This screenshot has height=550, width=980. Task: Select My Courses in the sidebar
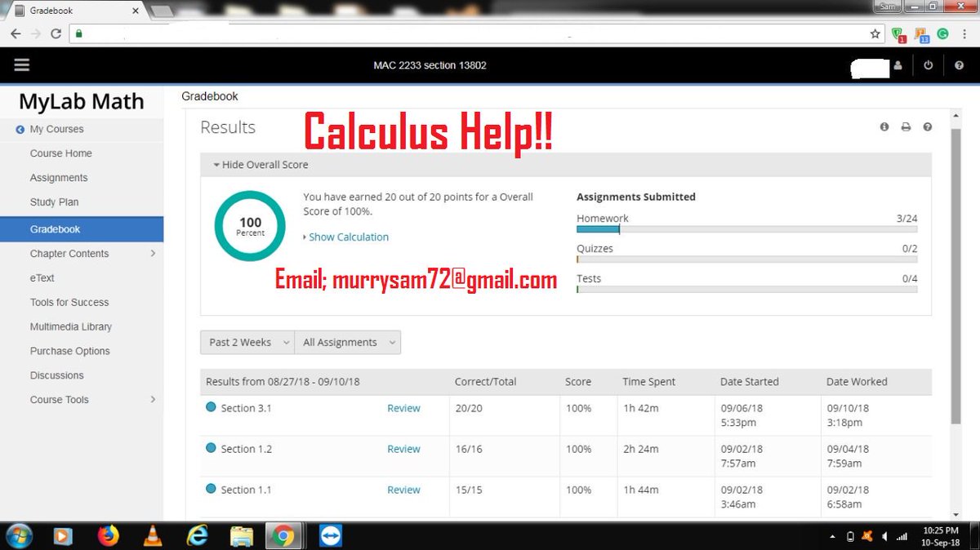click(x=56, y=129)
